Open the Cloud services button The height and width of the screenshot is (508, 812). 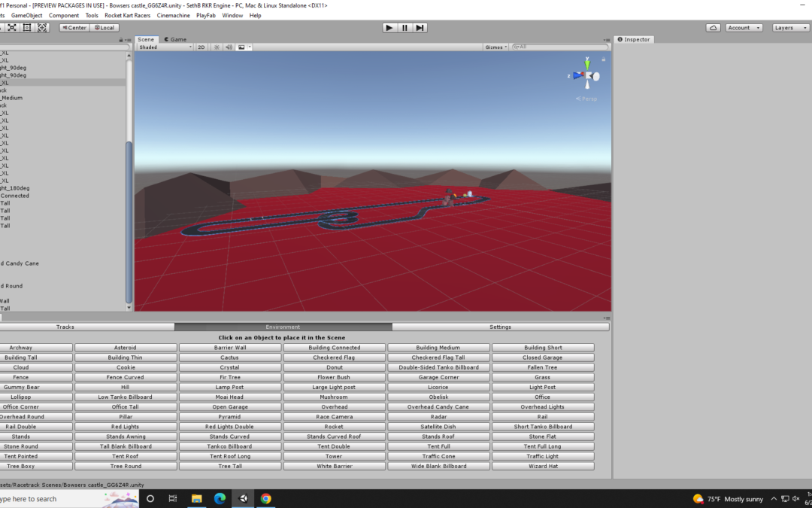(x=713, y=28)
